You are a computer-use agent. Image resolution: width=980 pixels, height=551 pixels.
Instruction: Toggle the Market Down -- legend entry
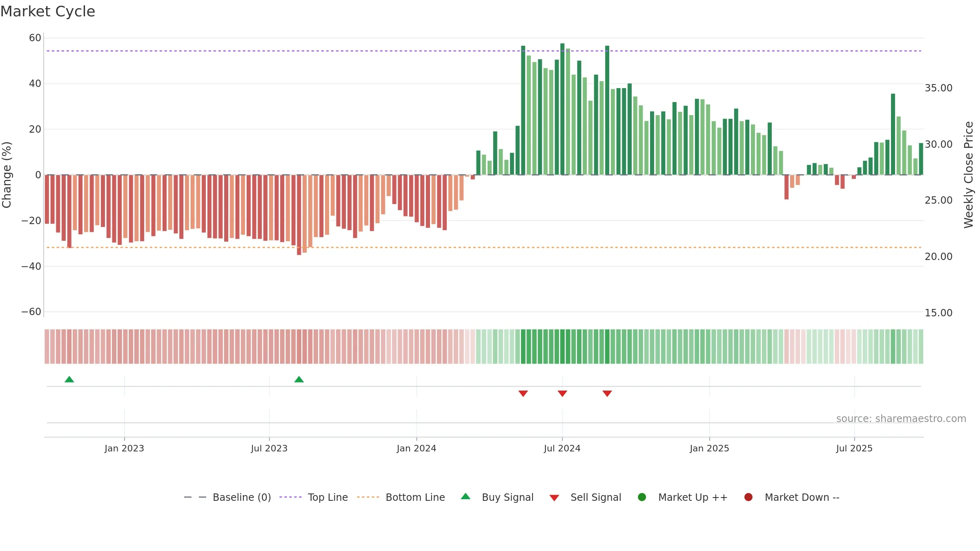792,497
